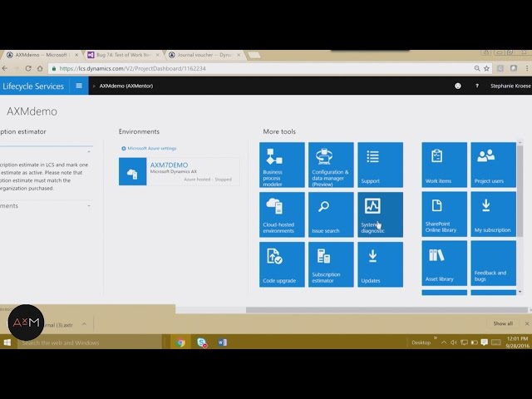This screenshot has height=399, width=532.
Task: Close the Bug 74 tab
Action: pyautogui.click(x=157, y=55)
